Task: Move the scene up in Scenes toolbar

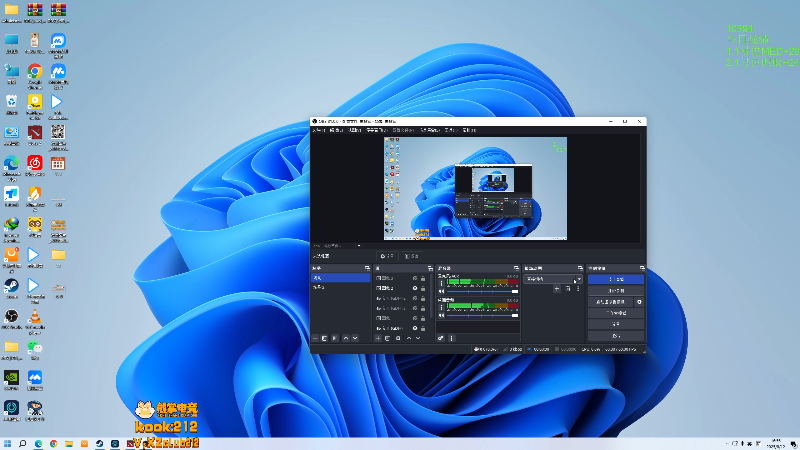Action: pos(345,338)
